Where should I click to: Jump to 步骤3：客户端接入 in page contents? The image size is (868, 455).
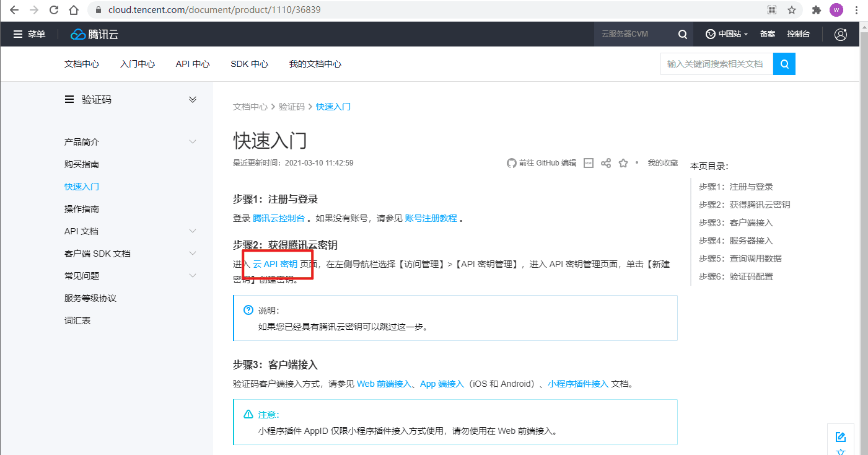pyautogui.click(x=736, y=223)
